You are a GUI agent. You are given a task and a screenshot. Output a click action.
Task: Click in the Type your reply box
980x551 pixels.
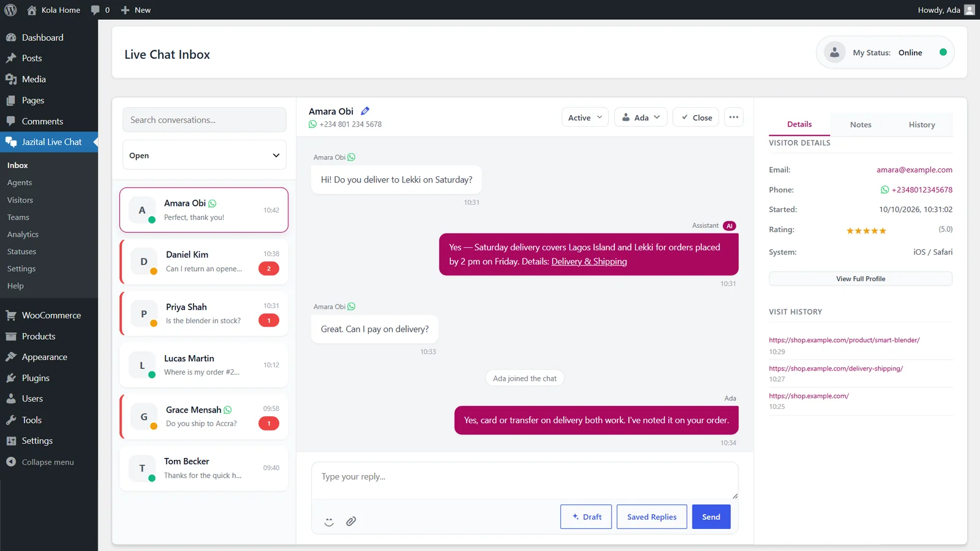tap(525, 481)
